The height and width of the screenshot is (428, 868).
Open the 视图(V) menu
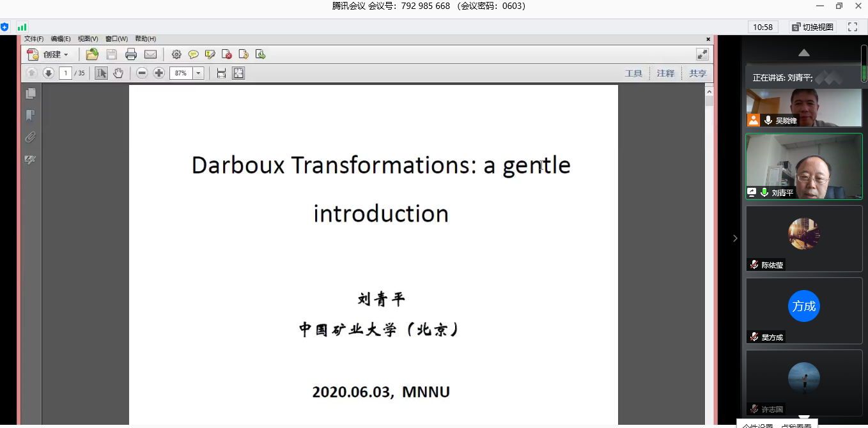point(88,39)
